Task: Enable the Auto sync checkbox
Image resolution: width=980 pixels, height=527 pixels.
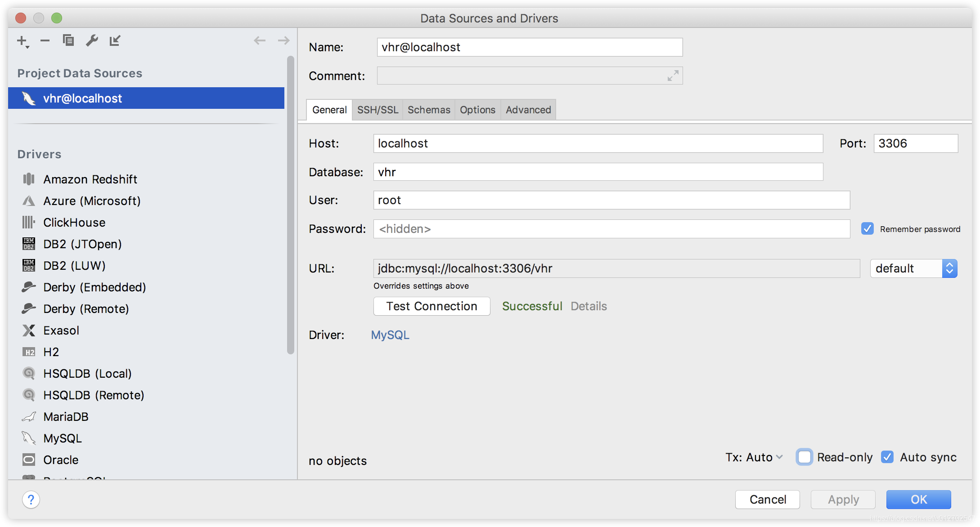Action: tap(888, 458)
